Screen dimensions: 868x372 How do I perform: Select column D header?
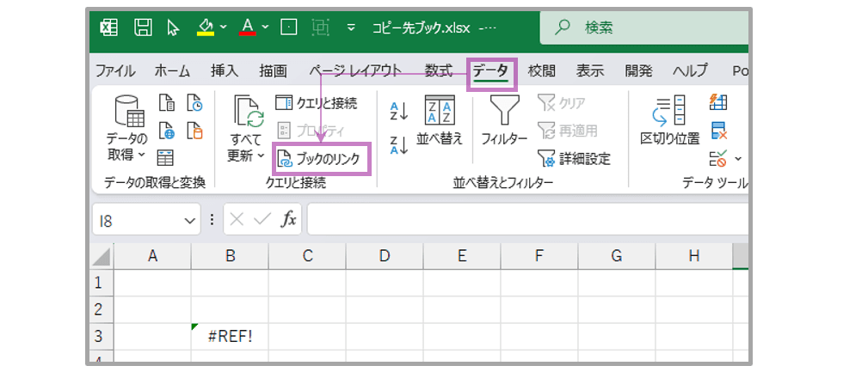coord(385,256)
